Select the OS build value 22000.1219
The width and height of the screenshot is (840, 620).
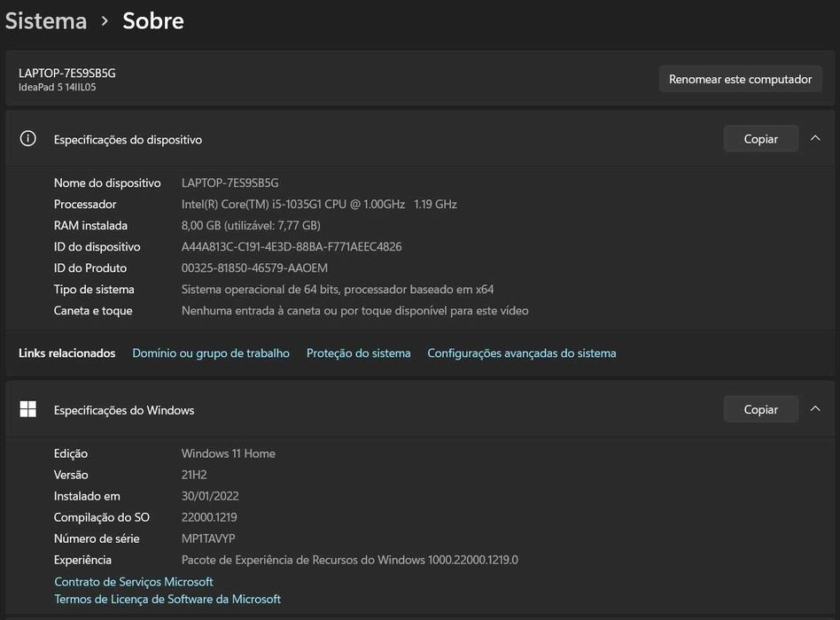coord(209,517)
